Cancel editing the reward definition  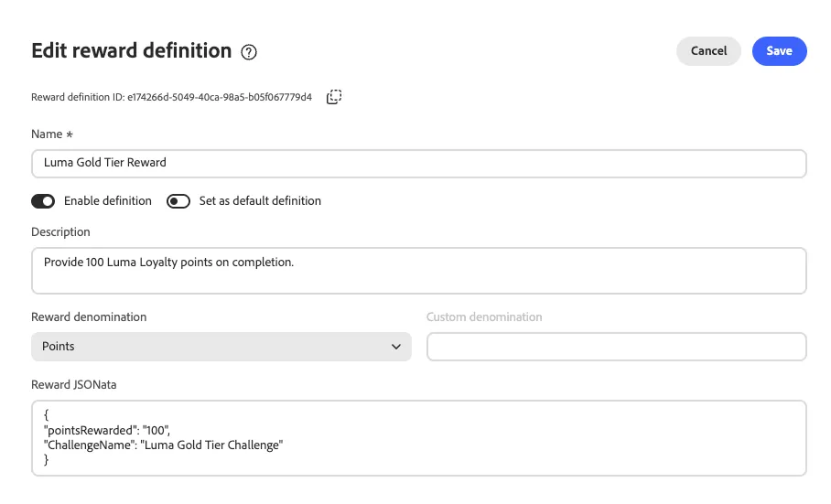point(708,51)
